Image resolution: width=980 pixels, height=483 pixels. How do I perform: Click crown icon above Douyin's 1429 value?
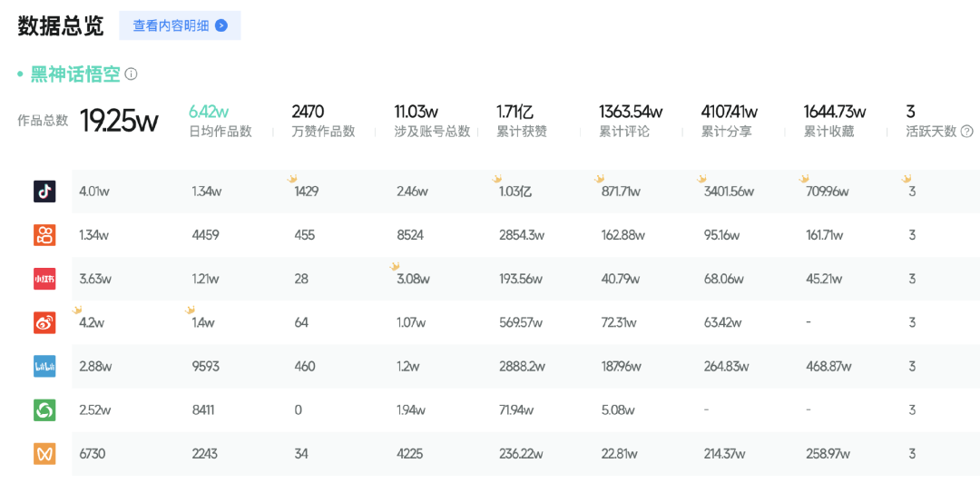coord(292,180)
